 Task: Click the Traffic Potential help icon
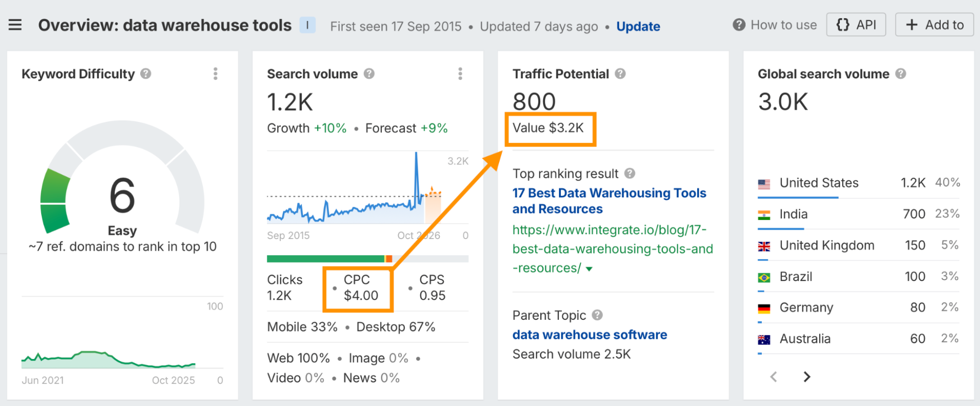coord(620,74)
